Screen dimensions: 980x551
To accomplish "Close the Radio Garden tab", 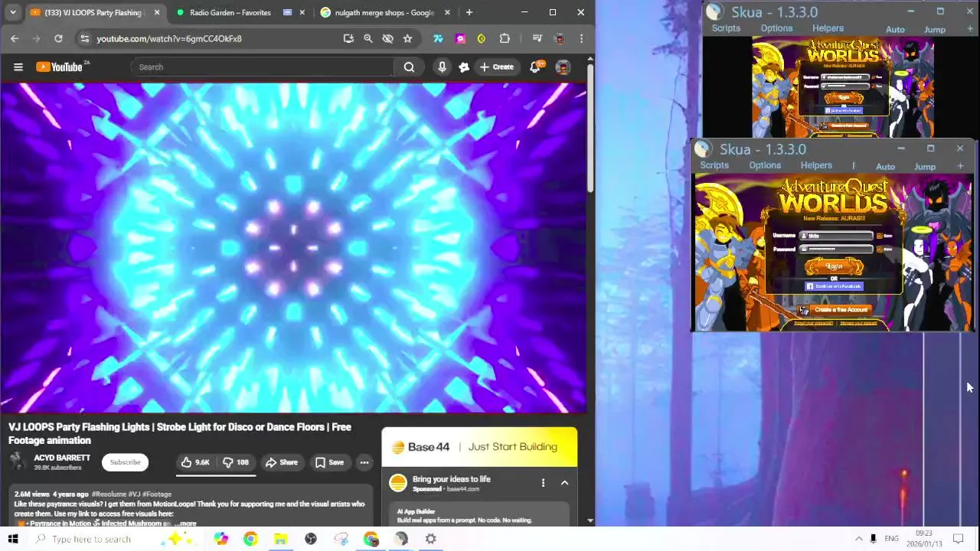I will pos(302,12).
